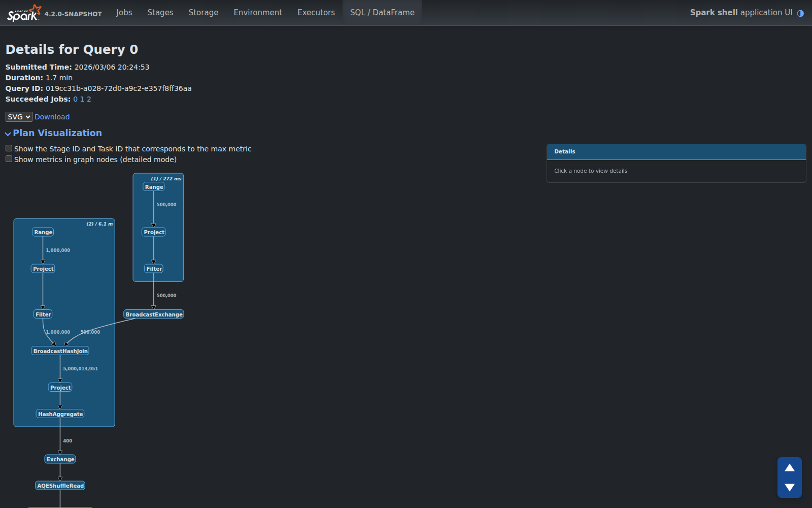The image size is (812, 508).
Task: Open the Jobs tab
Action: [124, 13]
